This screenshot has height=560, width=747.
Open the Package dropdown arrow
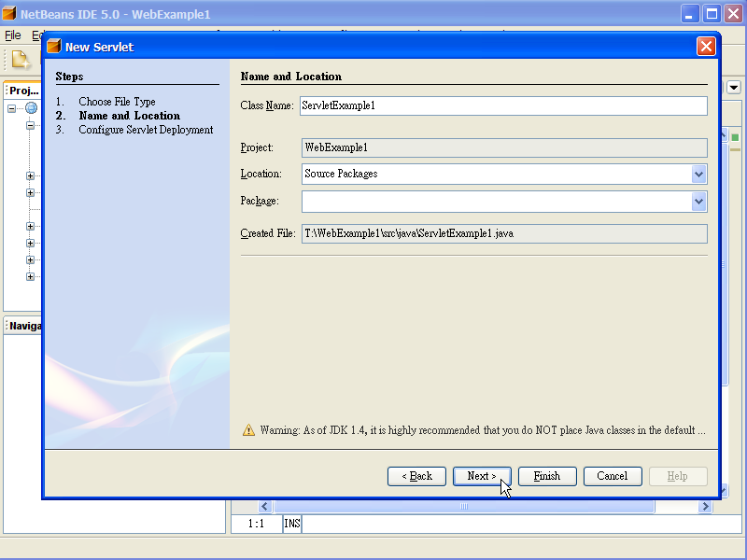click(698, 202)
